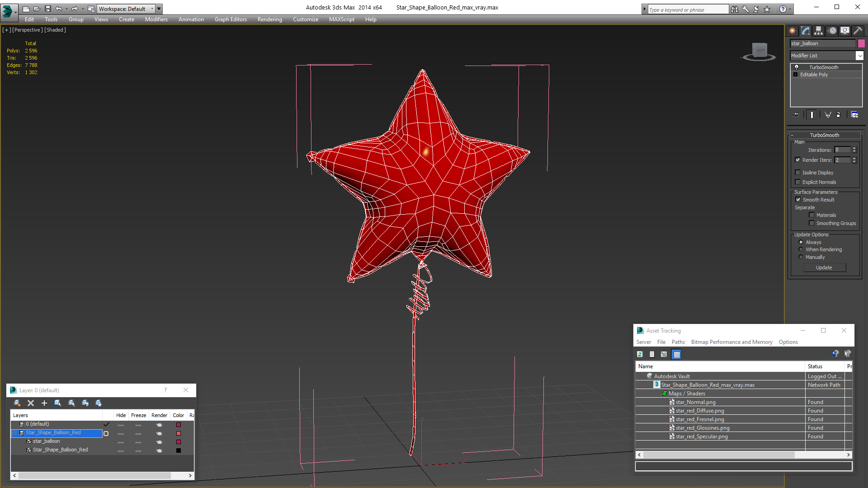
Task: Open the MAXScript menu
Action: [341, 19]
